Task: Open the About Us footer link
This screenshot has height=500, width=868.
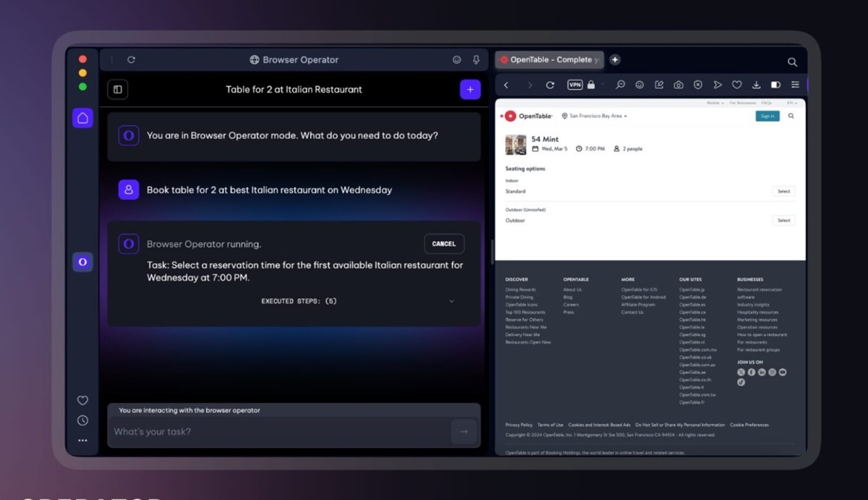Action: click(572, 289)
